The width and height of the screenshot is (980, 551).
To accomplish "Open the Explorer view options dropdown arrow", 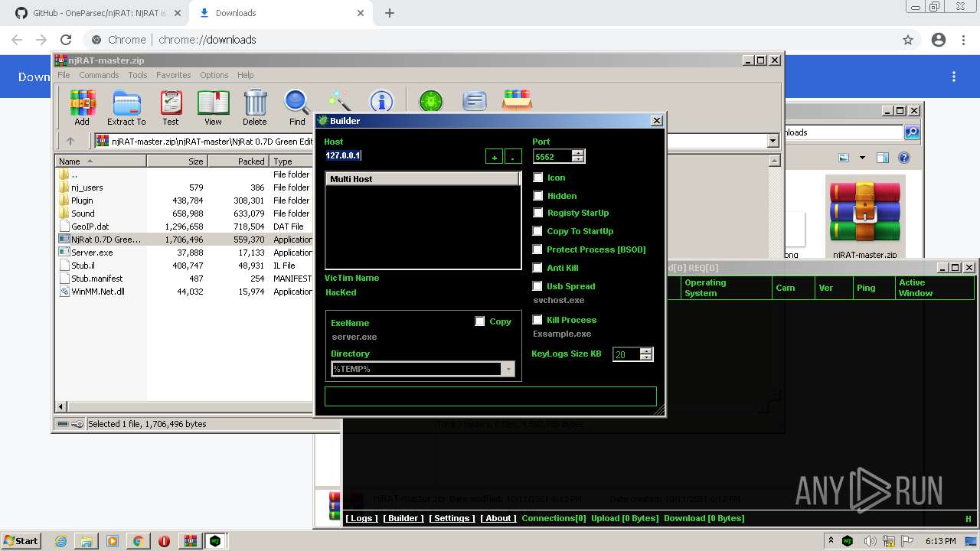I will [x=861, y=158].
